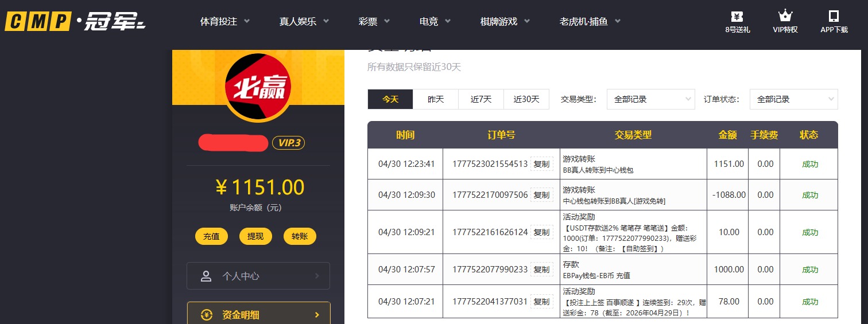Click the 账户余额（元） label
This screenshot has height=324, width=868.
(255, 208)
